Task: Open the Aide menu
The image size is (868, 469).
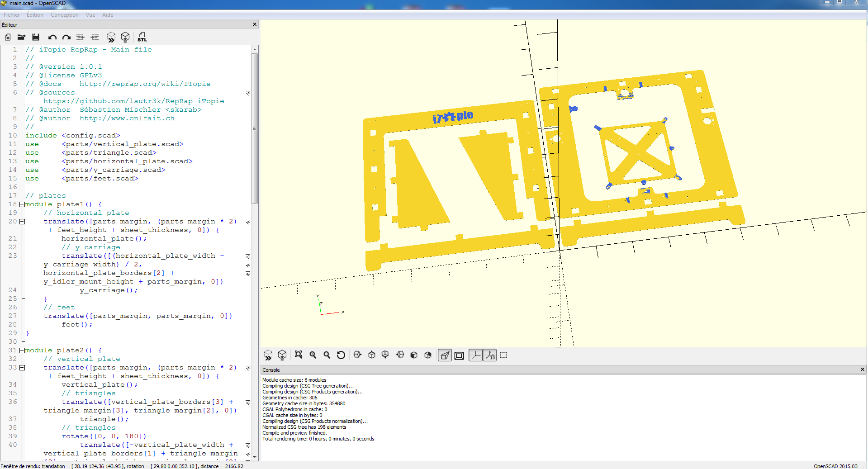Action: [108, 15]
